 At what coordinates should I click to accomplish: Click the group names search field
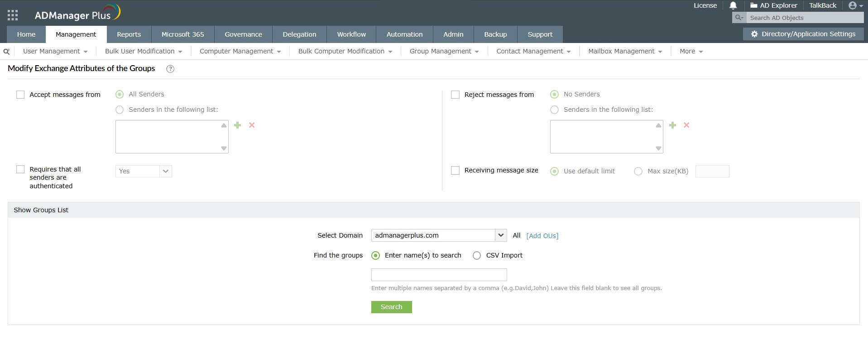click(439, 275)
